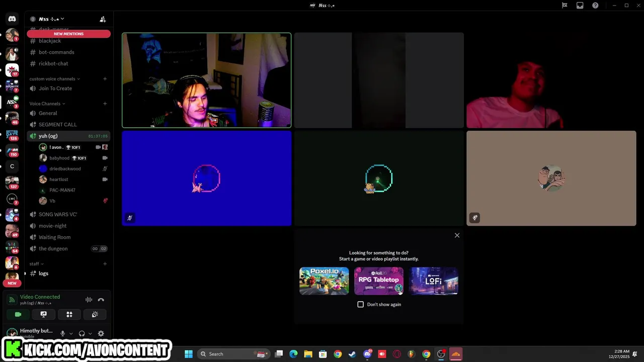The image size is (644, 362).
Task: Create channel in Voice Channels plus
Action: (x=105, y=104)
